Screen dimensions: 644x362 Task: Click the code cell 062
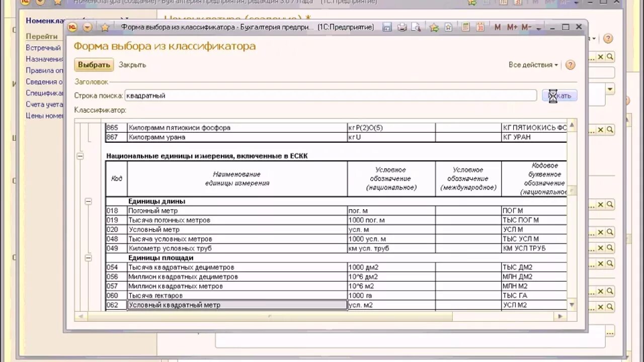(x=116, y=305)
